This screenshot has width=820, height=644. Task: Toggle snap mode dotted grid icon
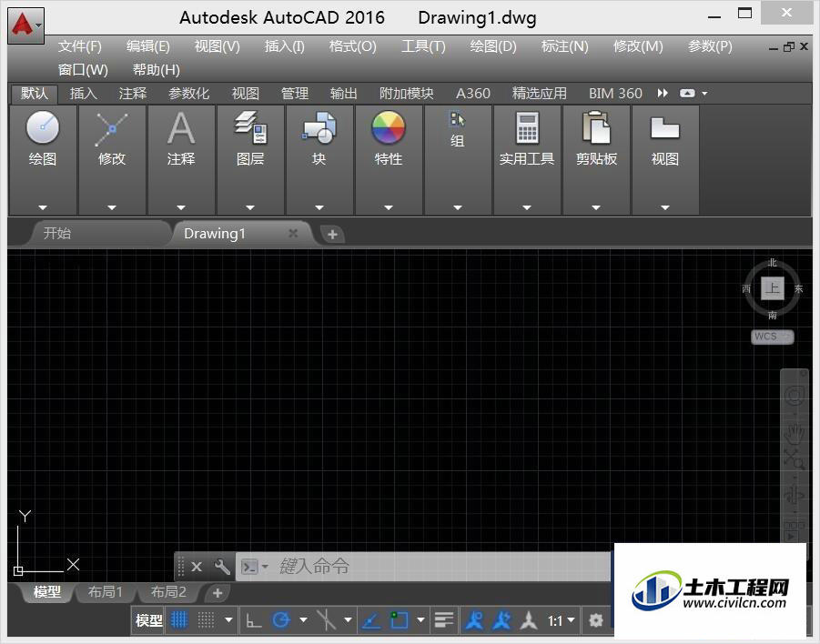[206, 620]
